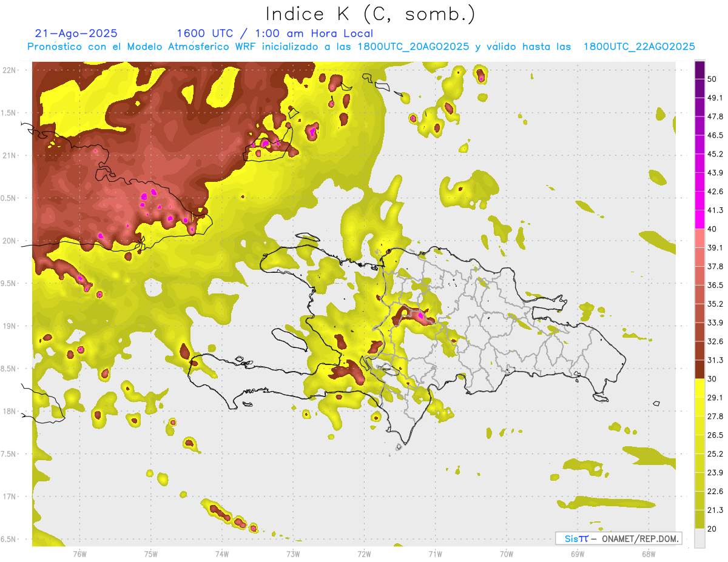The image size is (728, 562).
Task: Click the colorbar value "46.5"
Action: tap(715, 135)
